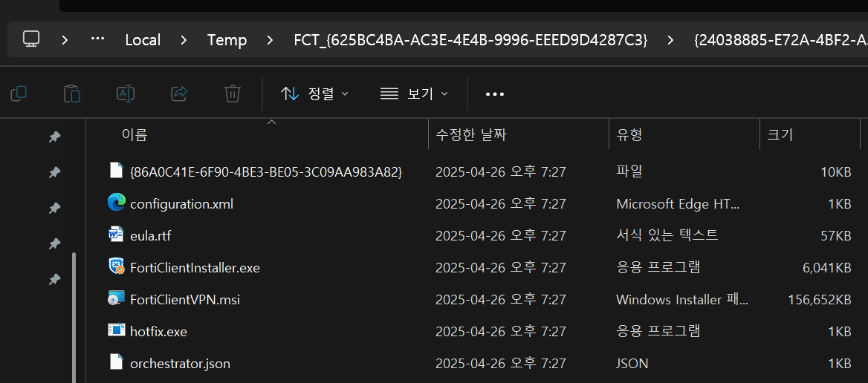The height and width of the screenshot is (383, 868).
Task: Click the Delete trash can icon
Action: pyautogui.click(x=233, y=94)
